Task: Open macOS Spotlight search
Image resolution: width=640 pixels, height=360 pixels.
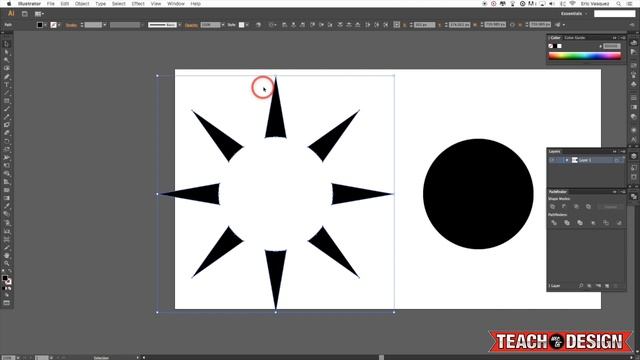Action: 619,4
